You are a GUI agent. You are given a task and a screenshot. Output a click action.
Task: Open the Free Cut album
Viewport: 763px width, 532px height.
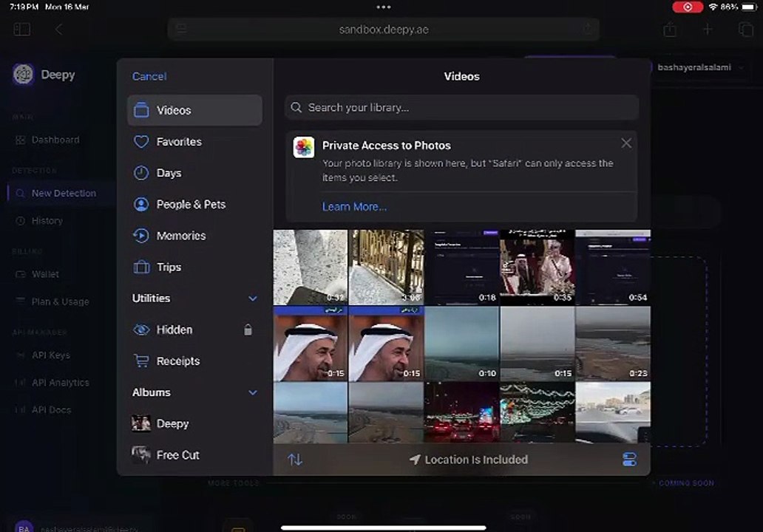pos(194,455)
